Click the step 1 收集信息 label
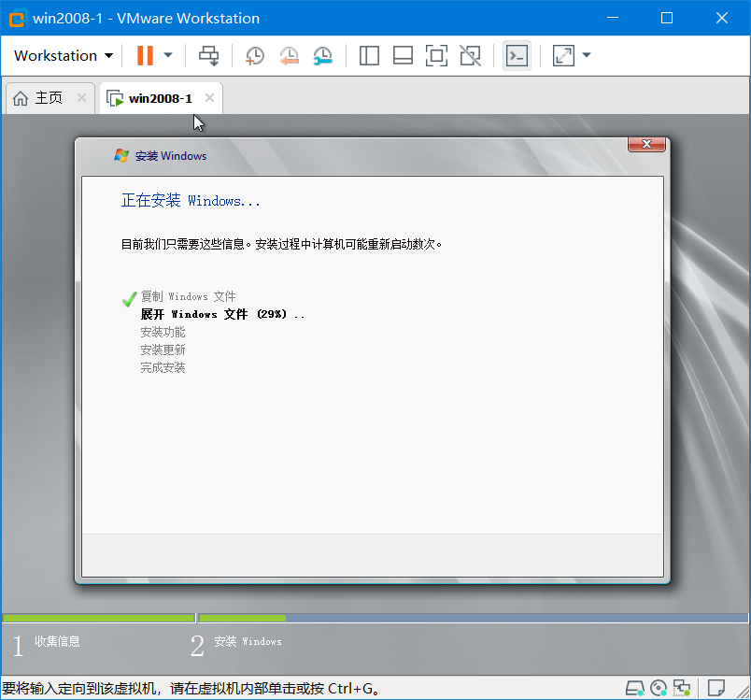 coord(57,641)
